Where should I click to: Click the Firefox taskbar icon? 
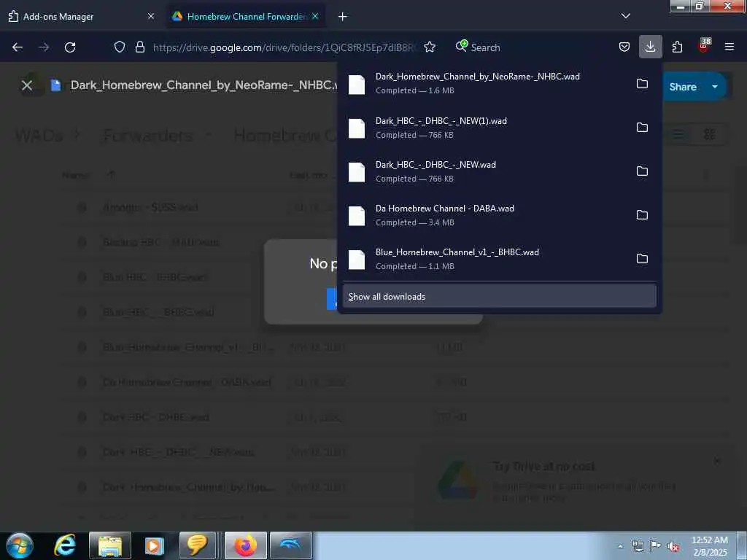[x=245, y=545]
